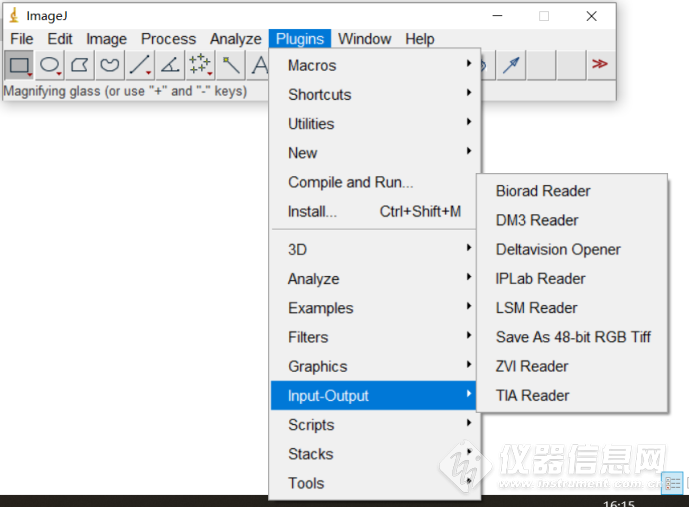Viewport: 690px width, 507px height.
Task: Choose Save As 48-bit RGB Tiff
Action: click(572, 337)
